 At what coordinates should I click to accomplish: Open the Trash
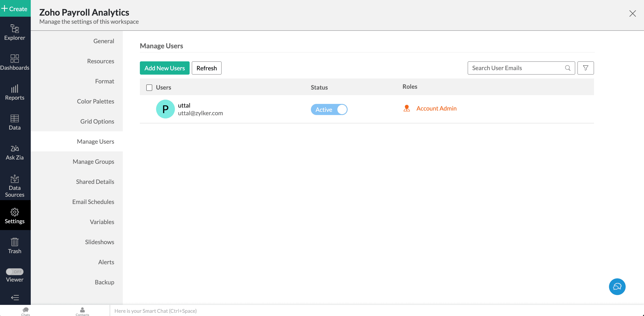[x=15, y=246]
